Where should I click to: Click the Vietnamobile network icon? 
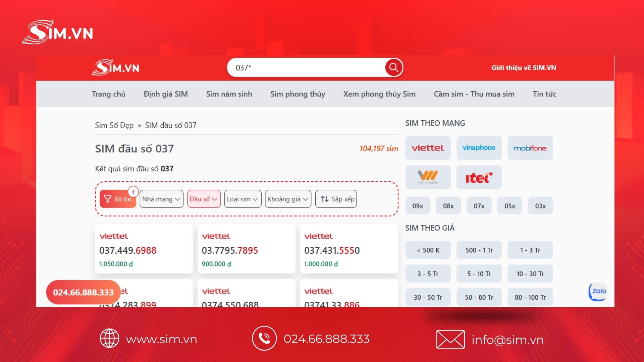point(427,176)
